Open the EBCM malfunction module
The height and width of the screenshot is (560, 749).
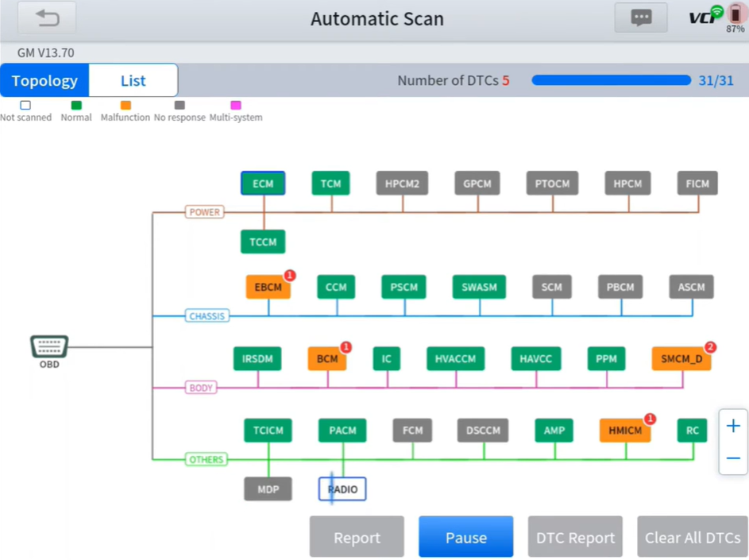point(268,288)
